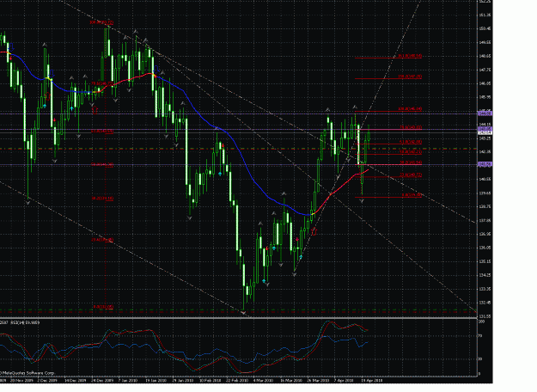This screenshot has height=392, width=537.
Task: Click the 50.0 level label of April Fibonacci
Action: point(411,151)
